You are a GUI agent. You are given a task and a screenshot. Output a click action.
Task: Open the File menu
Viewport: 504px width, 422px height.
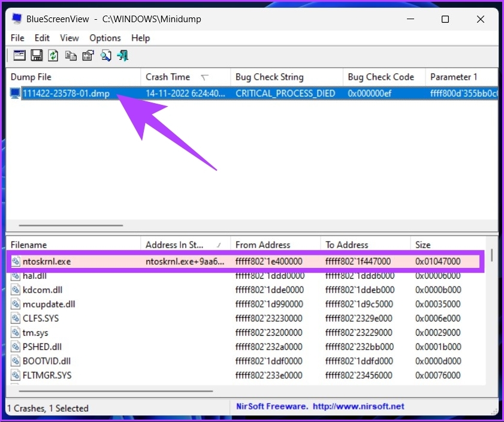pyautogui.click(x=17, y=38)
